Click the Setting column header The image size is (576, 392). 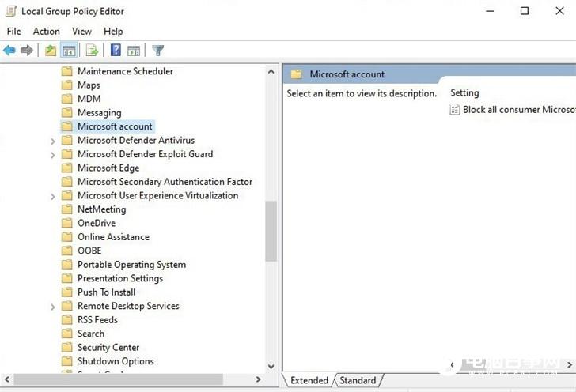point(464,92)
